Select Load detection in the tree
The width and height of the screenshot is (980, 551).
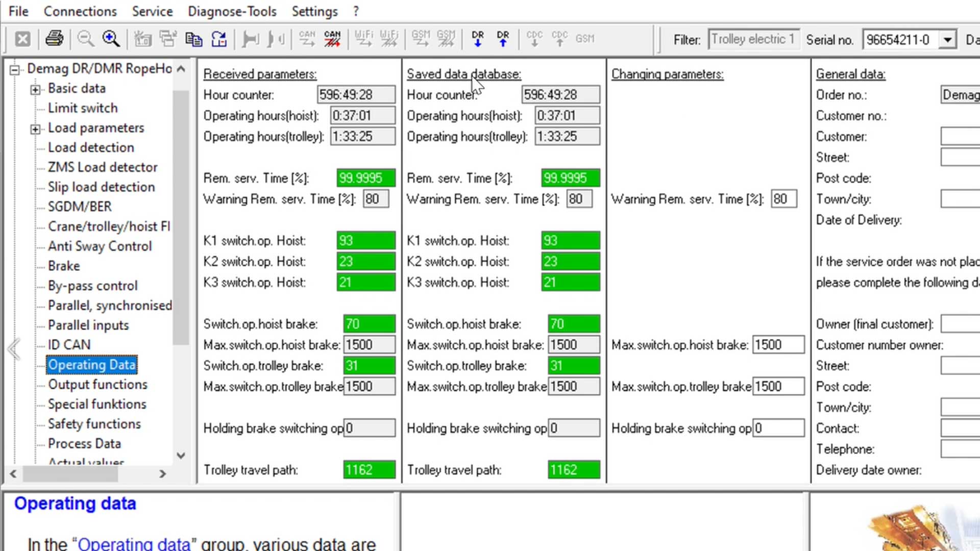(x=91, y=147)
